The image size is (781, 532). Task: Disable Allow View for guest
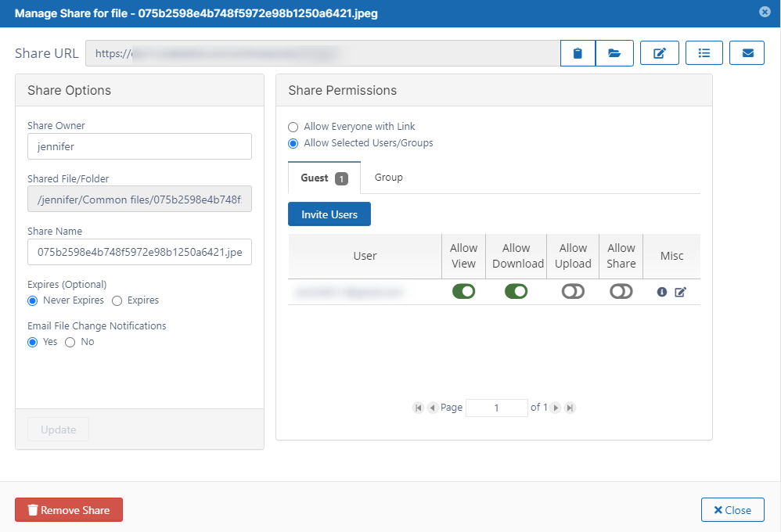[463, 292]
